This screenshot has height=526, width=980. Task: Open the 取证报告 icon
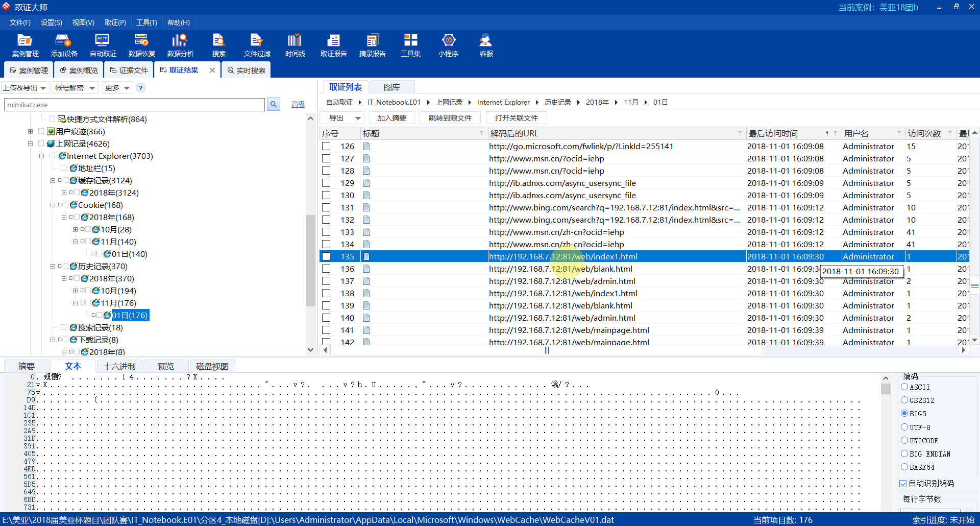(x=333, y=45)
